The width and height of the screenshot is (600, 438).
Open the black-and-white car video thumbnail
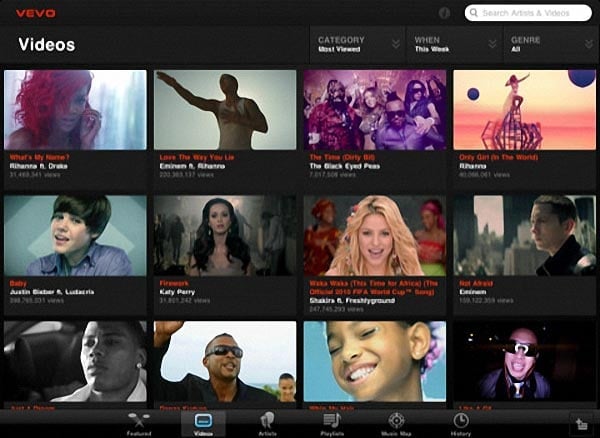pyautogui.click(x=75, y=361)
